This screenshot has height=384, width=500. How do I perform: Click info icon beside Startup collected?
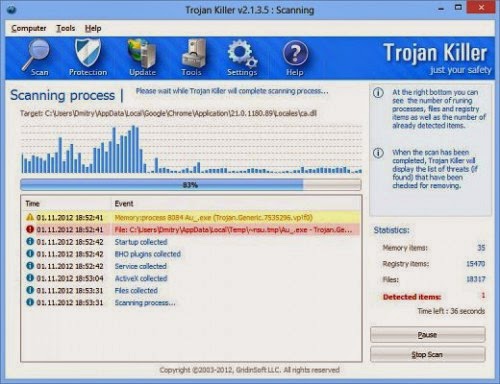tap(30, 241)
